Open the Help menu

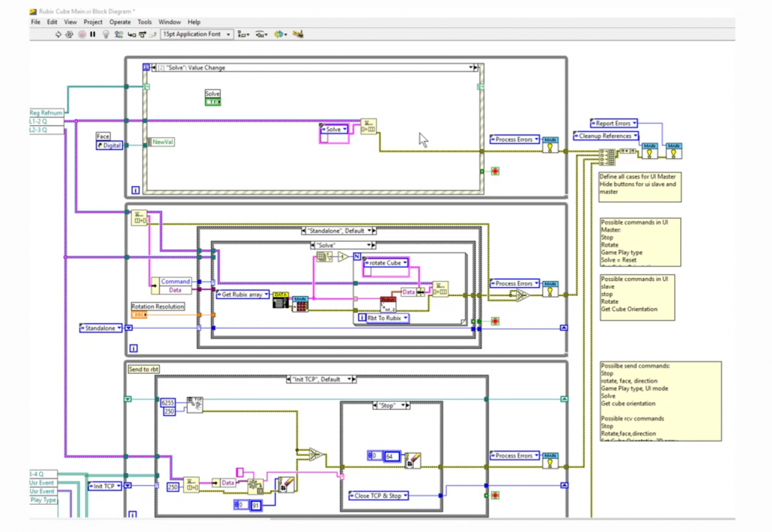coord(194,22)
